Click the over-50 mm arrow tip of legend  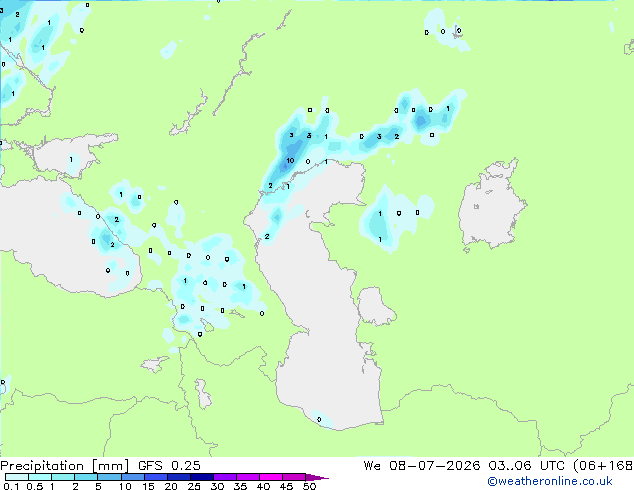click(317, 477)
